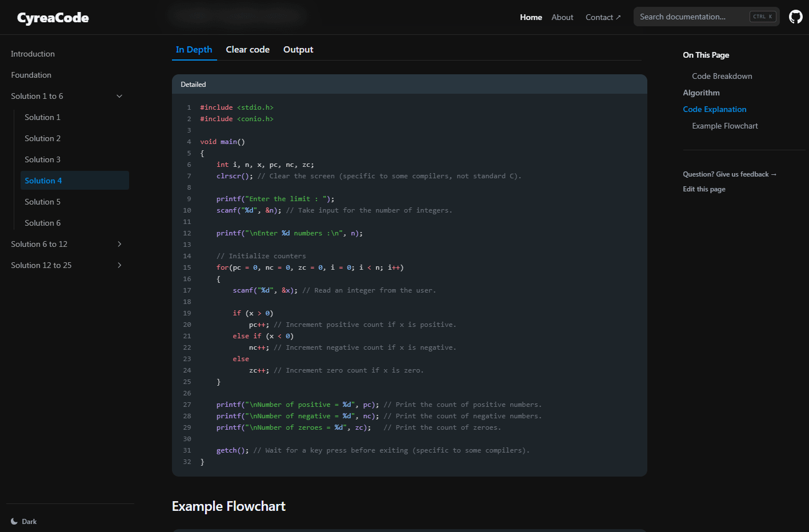Screen dimensions: 809x532
Task: Click the Example Flowchart heading
Action: point(229,506)
